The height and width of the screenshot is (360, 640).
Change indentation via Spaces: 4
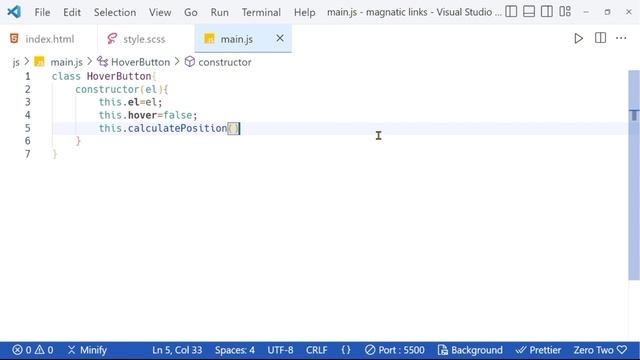point(235,350)
